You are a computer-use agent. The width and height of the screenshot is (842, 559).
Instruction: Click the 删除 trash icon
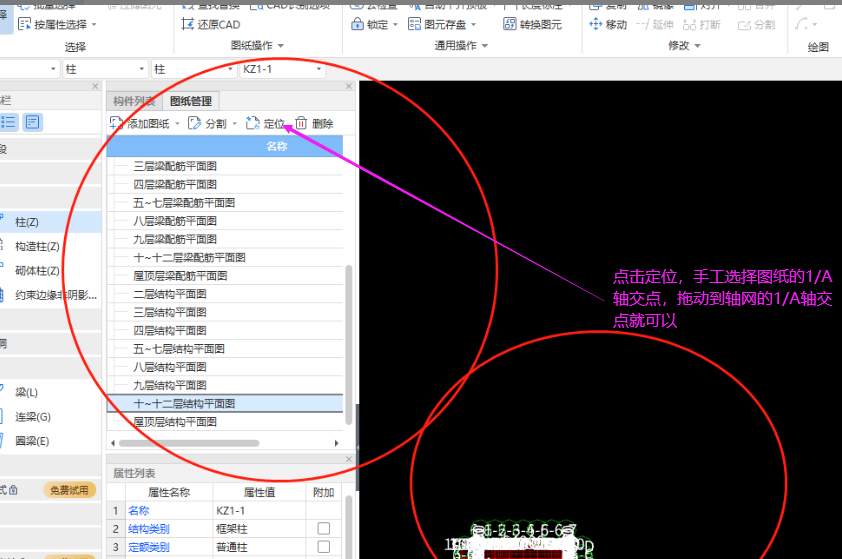click(301, 124)
